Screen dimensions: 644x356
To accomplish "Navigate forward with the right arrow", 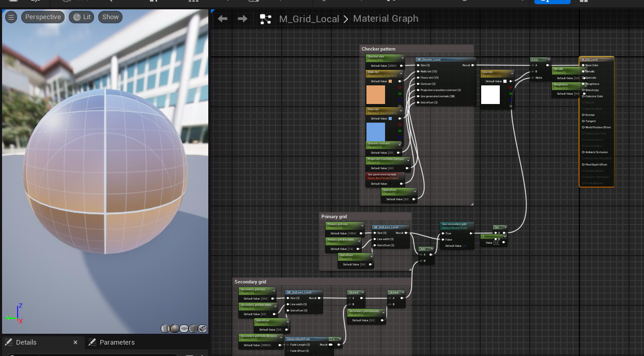I will coord(242,19).
